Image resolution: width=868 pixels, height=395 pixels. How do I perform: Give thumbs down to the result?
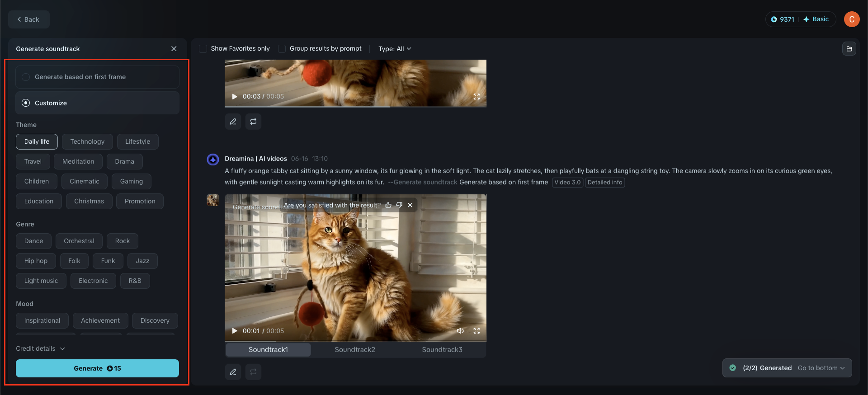click(399, 205)
